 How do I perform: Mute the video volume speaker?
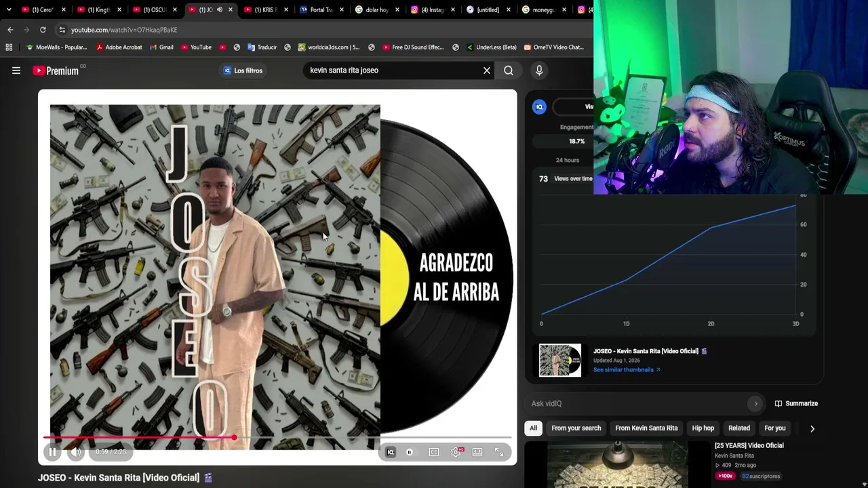(x=76, y=452)
